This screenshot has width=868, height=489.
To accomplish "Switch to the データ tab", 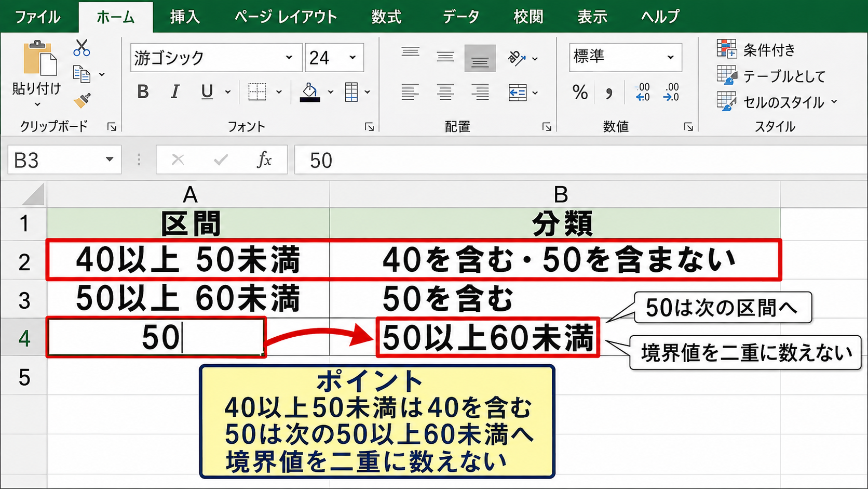I will pyautogui.click(x=460, y=17).
